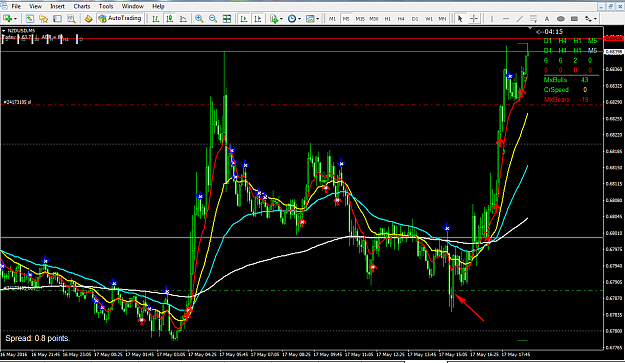The image size is (625, 363).
Task: Expand the arrows tool dropdown
Action: tap(595, 19)
